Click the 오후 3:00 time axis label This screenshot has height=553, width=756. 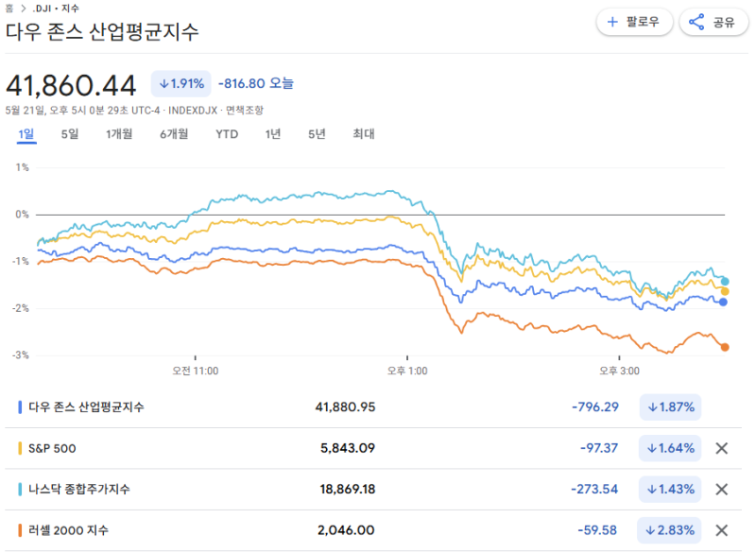620,371
